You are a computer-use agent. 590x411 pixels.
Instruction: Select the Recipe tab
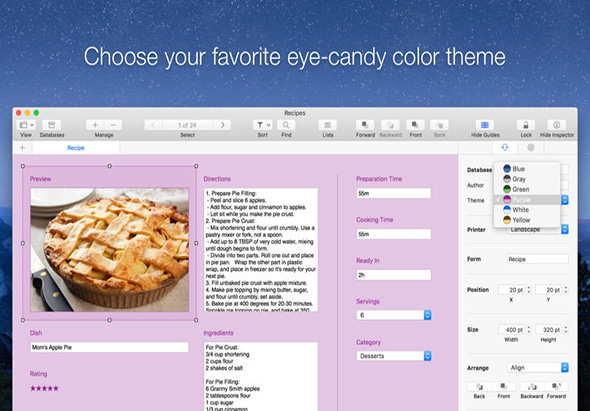(76, 148)
